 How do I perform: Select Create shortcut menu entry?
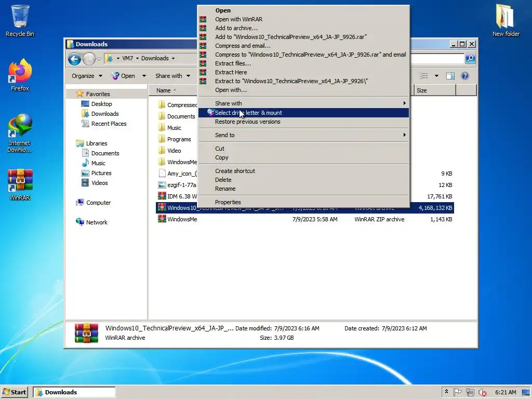(303, 171)
